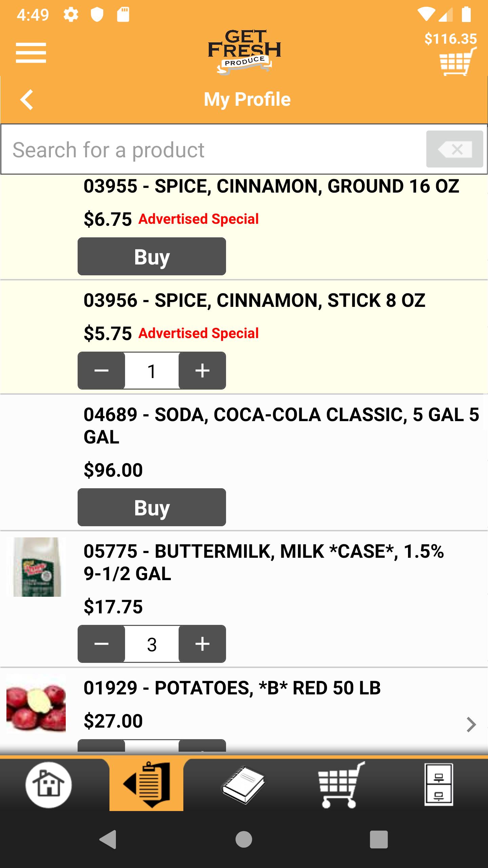Go back with the left arrow
Image resolution: width=488 pixels, height=868 pixels.
[27, 100]
